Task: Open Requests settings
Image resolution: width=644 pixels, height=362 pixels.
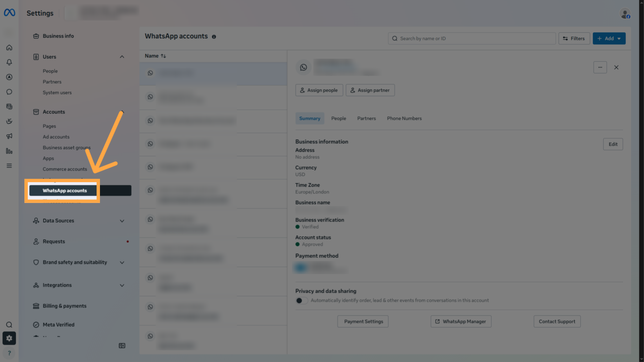Action: click(54, 242)
